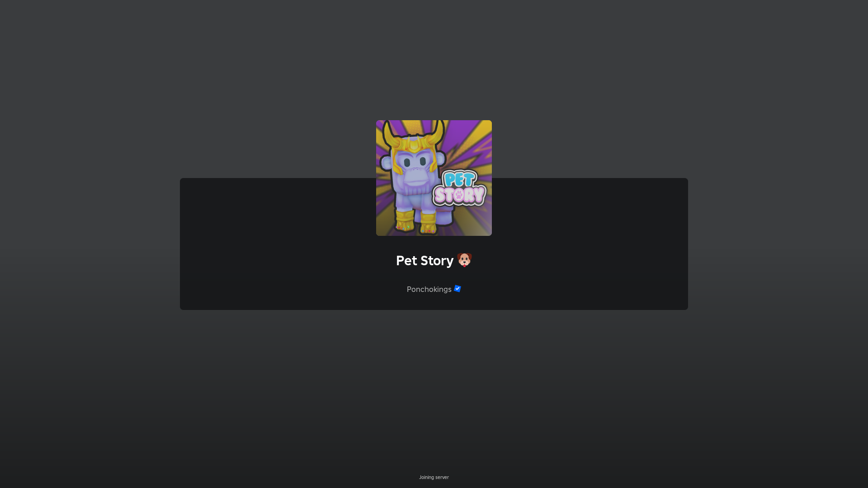This screenshot has height=488, width=868.
Task: Click the Pet Story game thumbnail
Action: pyautogui.click(x=434, y=178)
